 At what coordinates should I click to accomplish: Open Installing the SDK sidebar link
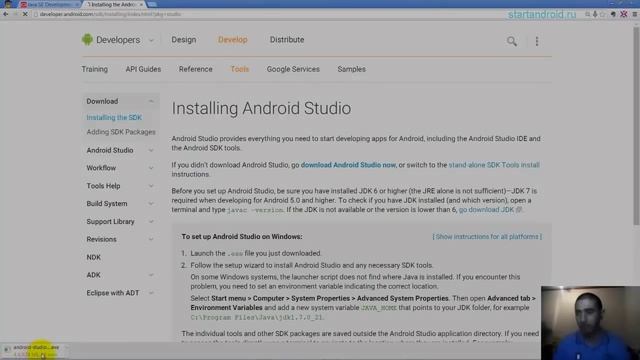coord(114,118)
